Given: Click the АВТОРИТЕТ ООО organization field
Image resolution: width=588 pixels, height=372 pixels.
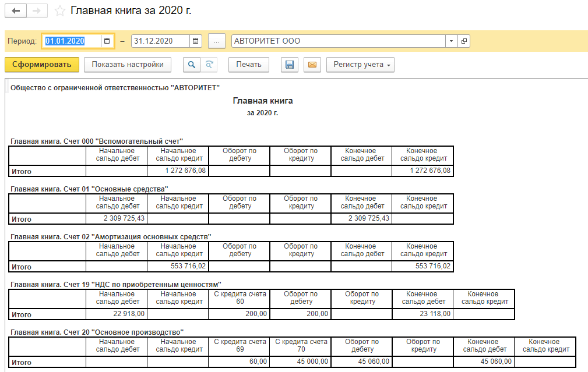Looking at the screenshot, I should point(338,41).
